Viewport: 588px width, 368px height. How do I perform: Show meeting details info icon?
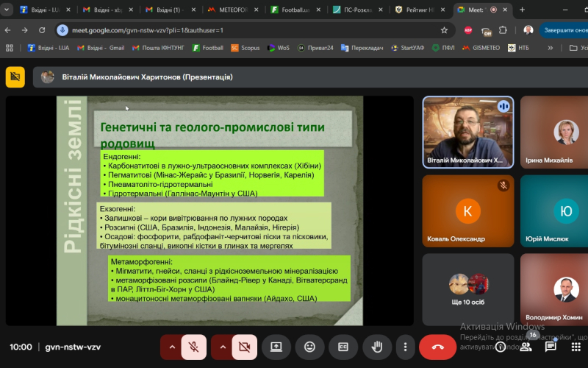501,347
